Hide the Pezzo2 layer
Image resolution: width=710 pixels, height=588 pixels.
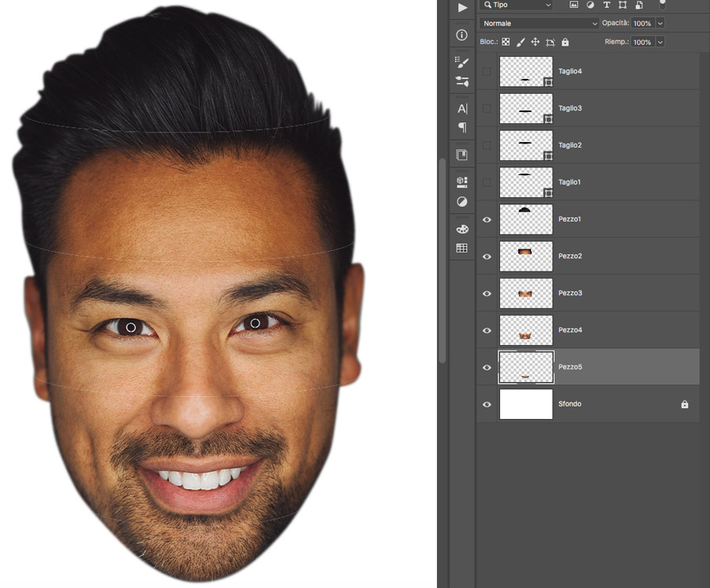coord(487,257)
